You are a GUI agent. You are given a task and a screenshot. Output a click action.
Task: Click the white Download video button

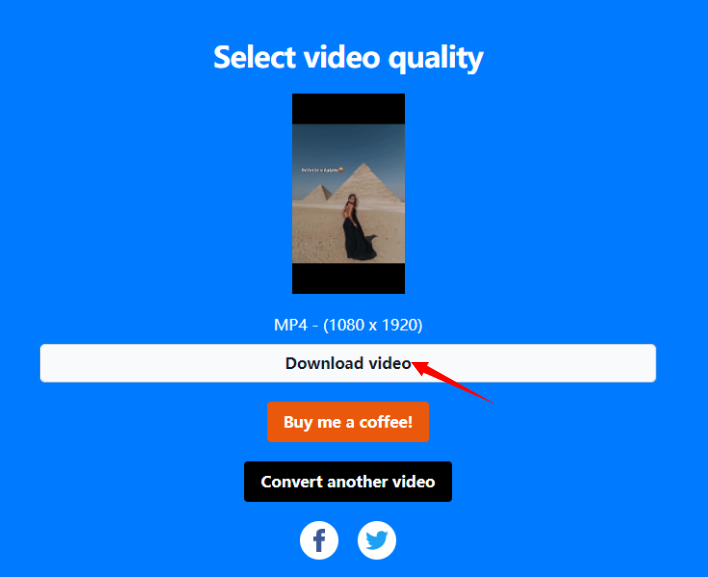(x=348, y=363)
